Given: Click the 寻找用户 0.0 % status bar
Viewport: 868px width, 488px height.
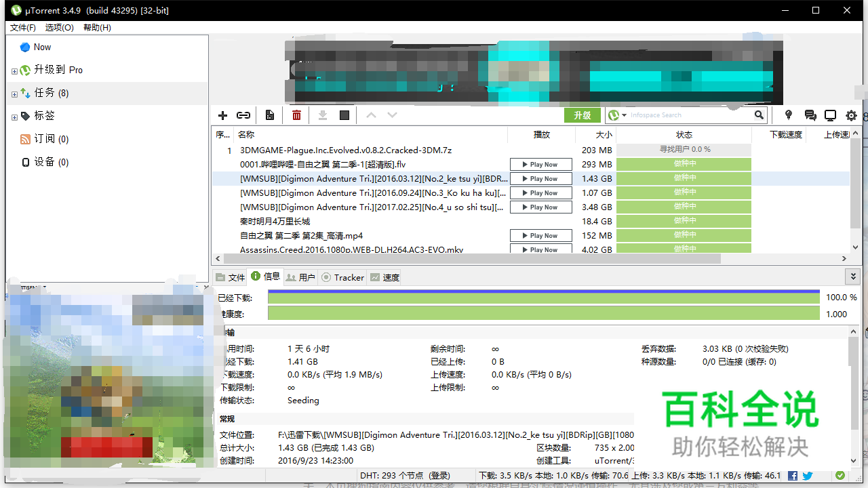Looking at the screenshot, I should tap(684, 149).
